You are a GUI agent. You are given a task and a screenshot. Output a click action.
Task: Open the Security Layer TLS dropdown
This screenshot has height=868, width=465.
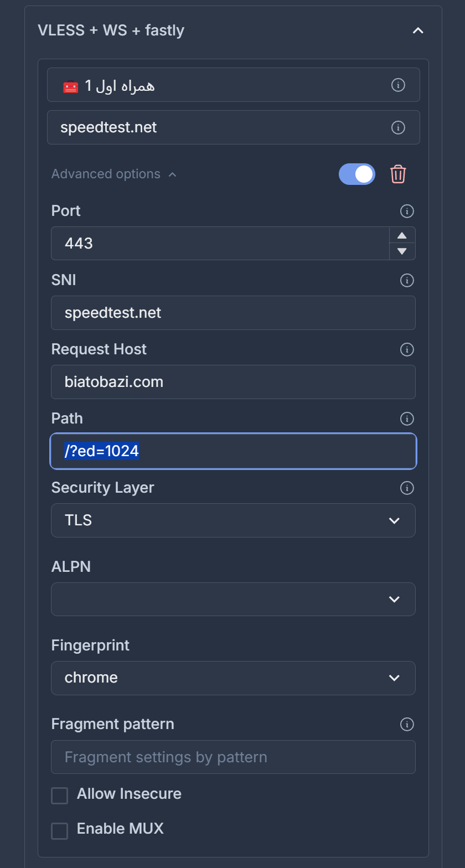pyautogui.click(x=233, y=520)
